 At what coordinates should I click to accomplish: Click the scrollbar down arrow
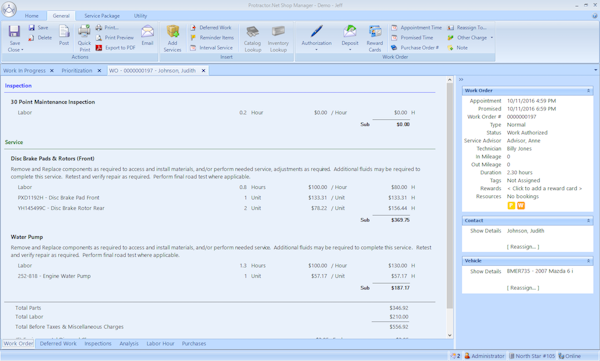(450, 335)
